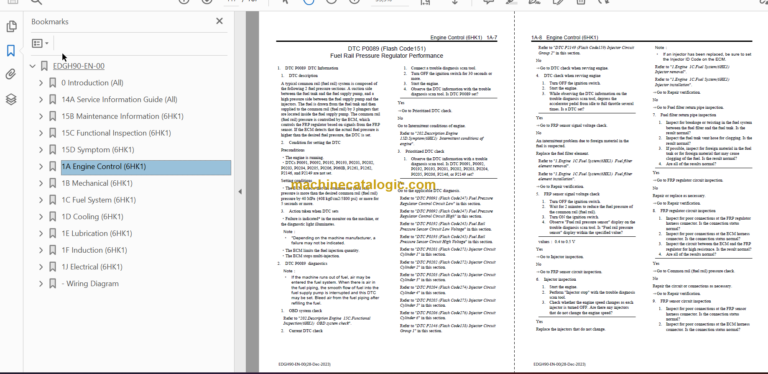The image size is (768, 374).
Task: Select the Bookmarks panel icon in sidebar
Action: pos(11,50)
